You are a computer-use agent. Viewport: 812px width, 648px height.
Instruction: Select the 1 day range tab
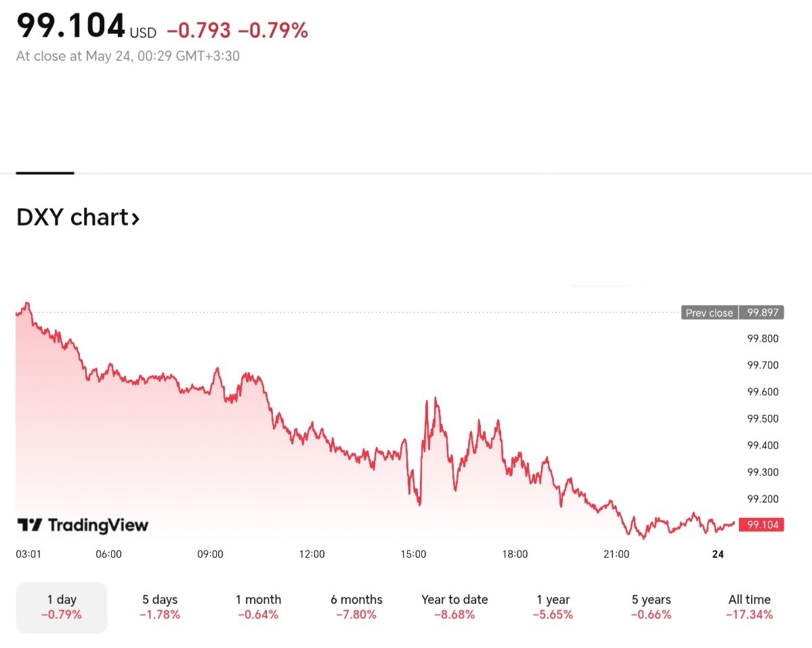tap(62, 607)
